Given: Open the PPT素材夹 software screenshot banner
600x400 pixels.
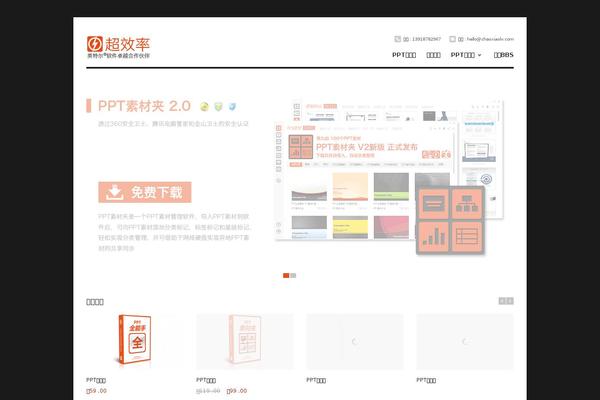Looking at the screenshot, I should (389, 177).
